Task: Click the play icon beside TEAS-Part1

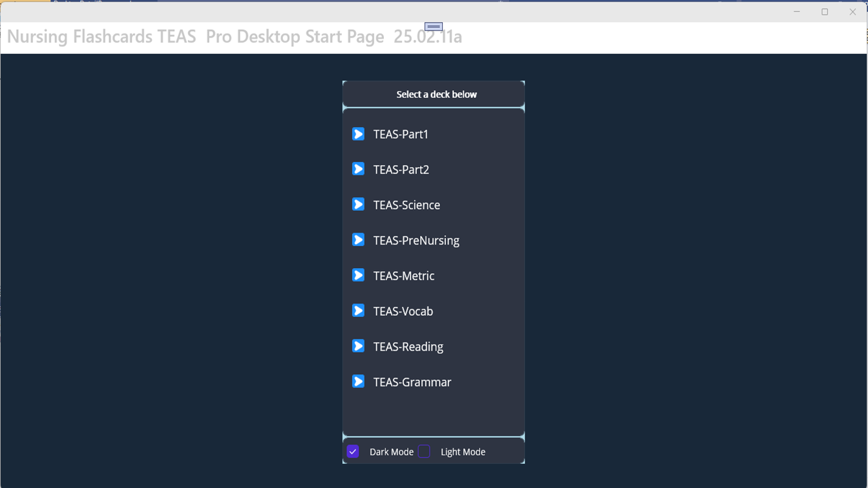Action: click(x=358, y=134)
